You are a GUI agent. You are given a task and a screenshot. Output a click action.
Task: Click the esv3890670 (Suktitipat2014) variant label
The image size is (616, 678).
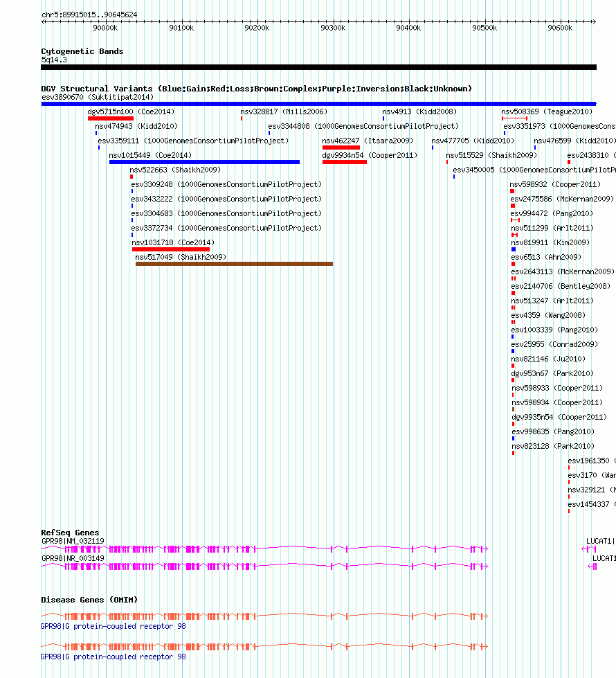[98, 97]
